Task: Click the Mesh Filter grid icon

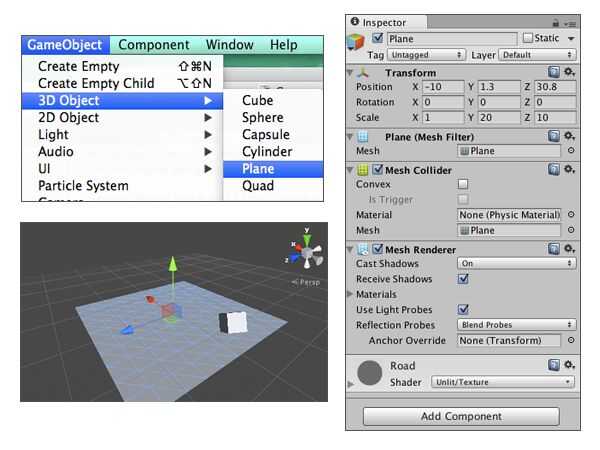Action: (363, 137)
